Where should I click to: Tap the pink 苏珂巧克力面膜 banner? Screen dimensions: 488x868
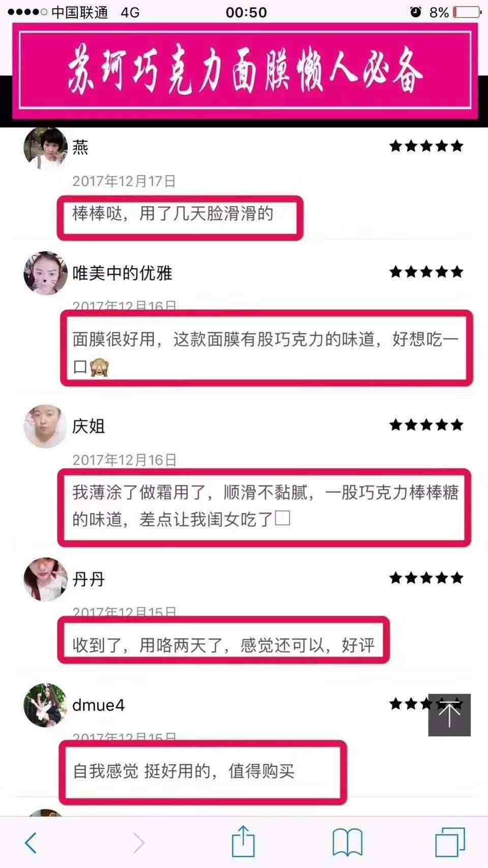(x=246, y=71)
